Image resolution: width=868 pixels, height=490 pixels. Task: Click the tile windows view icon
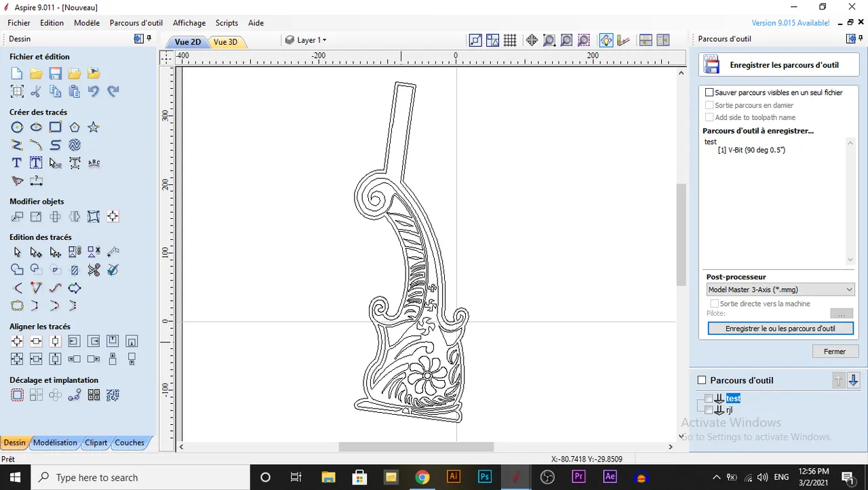(646, 41)
